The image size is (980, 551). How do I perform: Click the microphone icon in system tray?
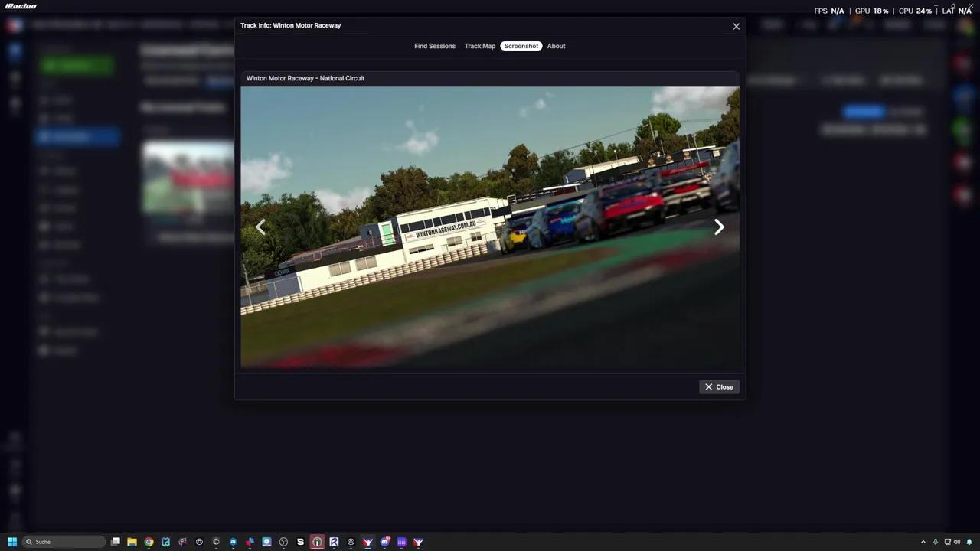(936, 542)
